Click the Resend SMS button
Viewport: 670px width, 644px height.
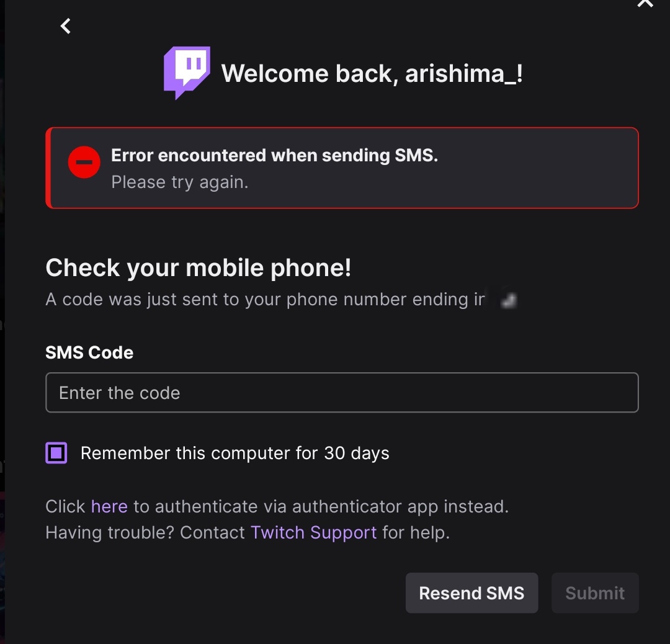471,593
